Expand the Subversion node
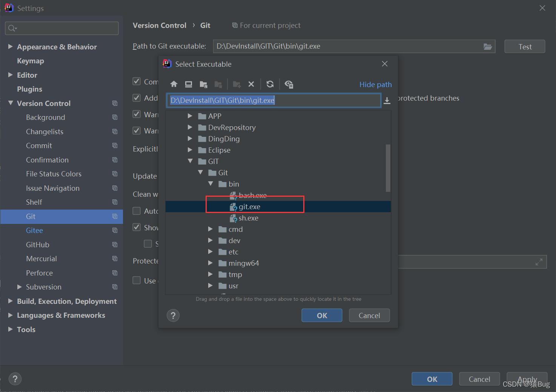Image resolution: width=556 pixels, height=392 pixels. coord(20,287)
